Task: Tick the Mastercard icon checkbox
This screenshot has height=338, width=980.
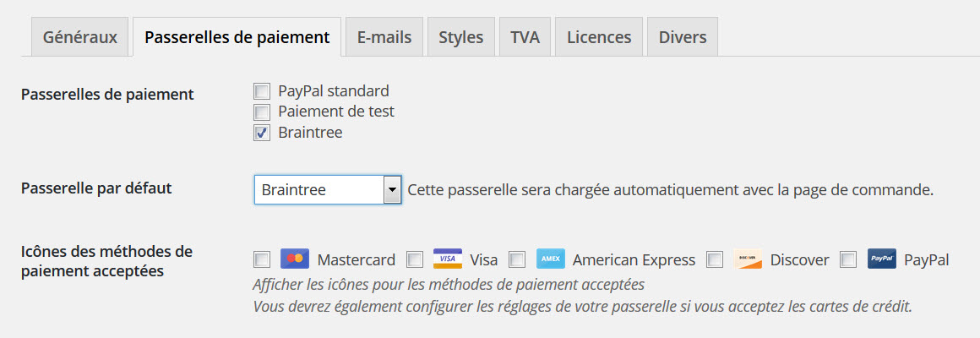Action: [x=263, y=259]
